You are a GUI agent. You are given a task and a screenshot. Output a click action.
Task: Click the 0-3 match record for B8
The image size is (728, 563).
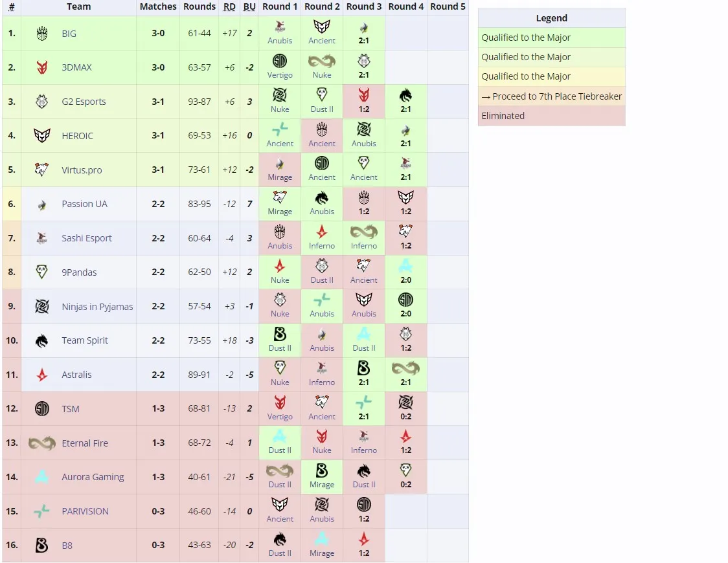(x=158, y=546)
